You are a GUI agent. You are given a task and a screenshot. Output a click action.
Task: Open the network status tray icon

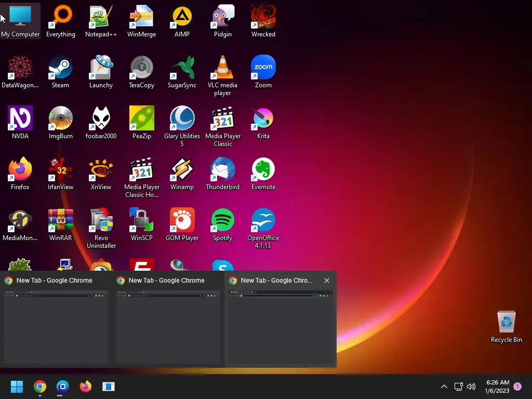click(x=458, y=387)
